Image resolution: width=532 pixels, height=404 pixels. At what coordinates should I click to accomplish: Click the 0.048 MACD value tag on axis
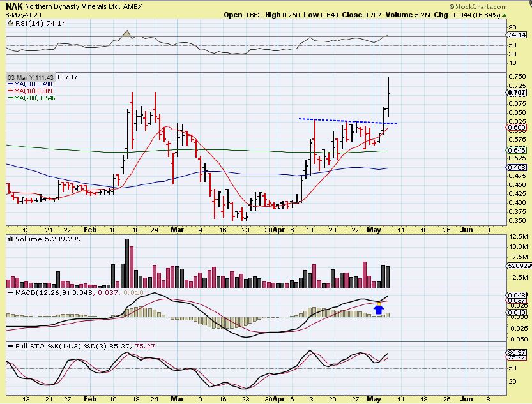[x=517, y=296]
